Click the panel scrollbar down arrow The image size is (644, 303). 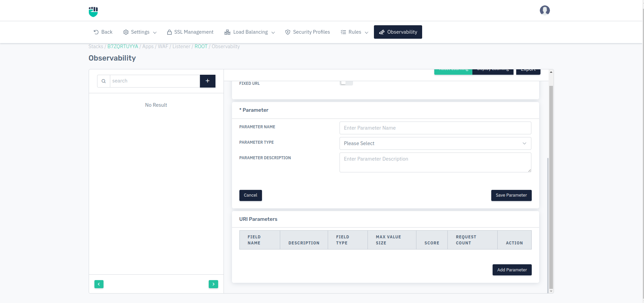(551, 291)
